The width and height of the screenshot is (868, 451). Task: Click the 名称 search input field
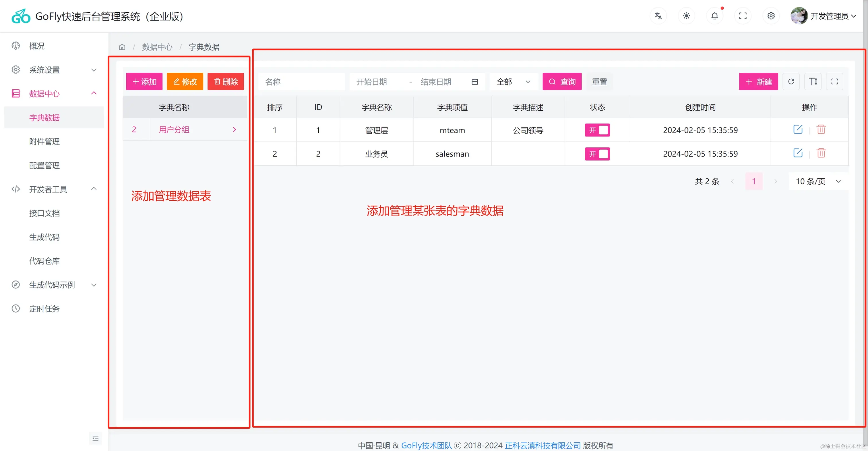pos(302,82)
